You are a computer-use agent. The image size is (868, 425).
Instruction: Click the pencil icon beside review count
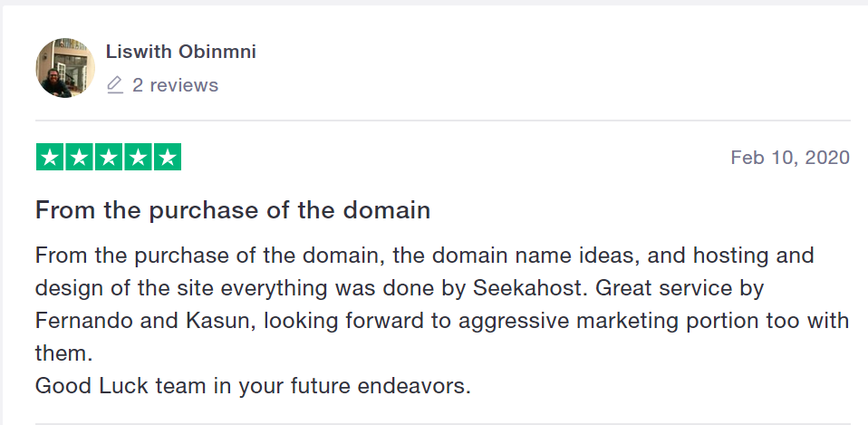click(114, 85)
